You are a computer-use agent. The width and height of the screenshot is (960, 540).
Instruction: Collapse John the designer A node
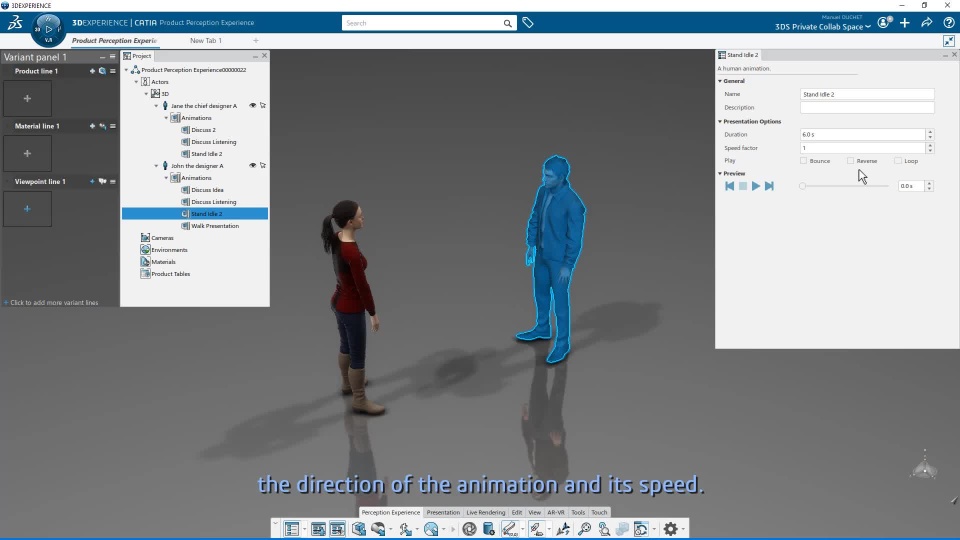[156, 166]
